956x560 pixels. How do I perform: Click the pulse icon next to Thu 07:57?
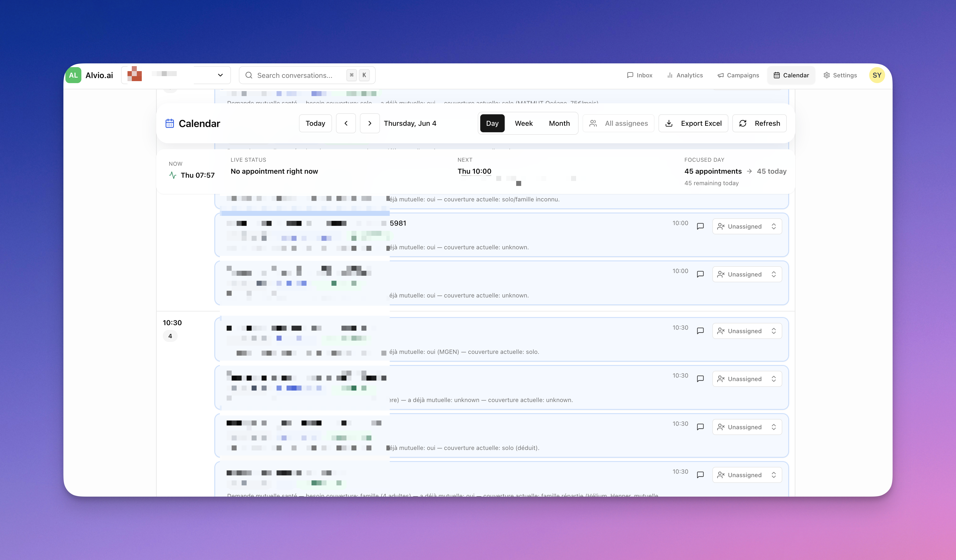pyautogui.click(x=173, y=175)
